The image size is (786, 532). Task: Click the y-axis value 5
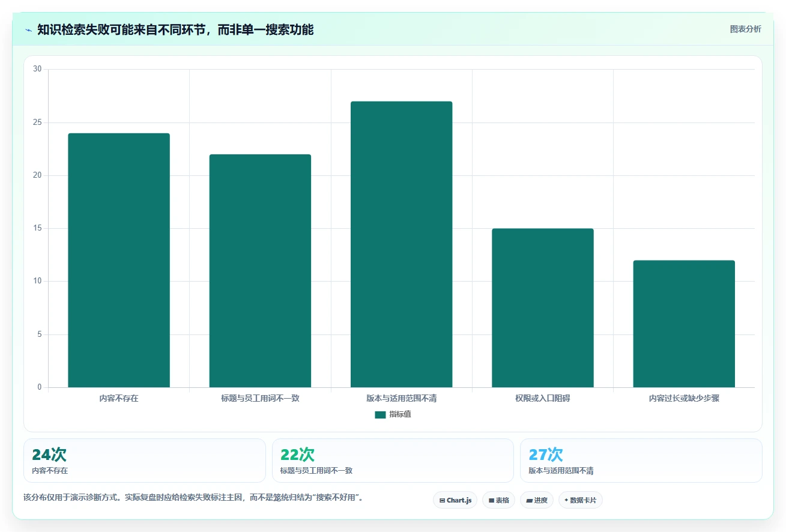(x=40, y=334)
